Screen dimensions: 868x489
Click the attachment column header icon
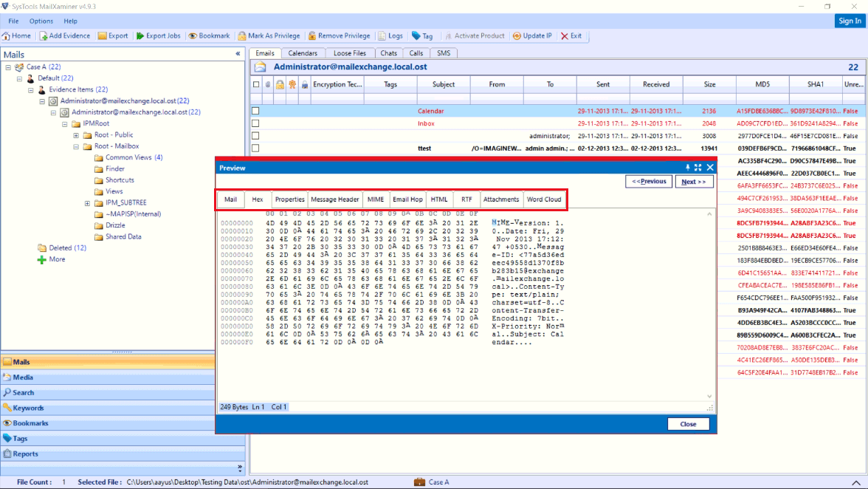[x=268, y=85]
